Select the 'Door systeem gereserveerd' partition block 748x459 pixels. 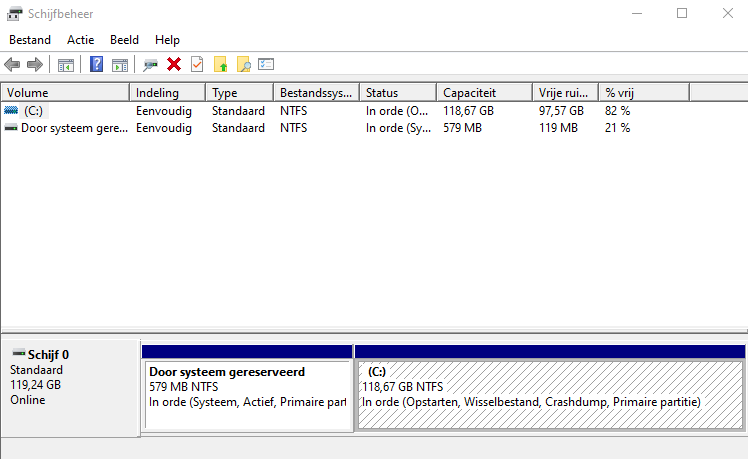click(247, 395)
